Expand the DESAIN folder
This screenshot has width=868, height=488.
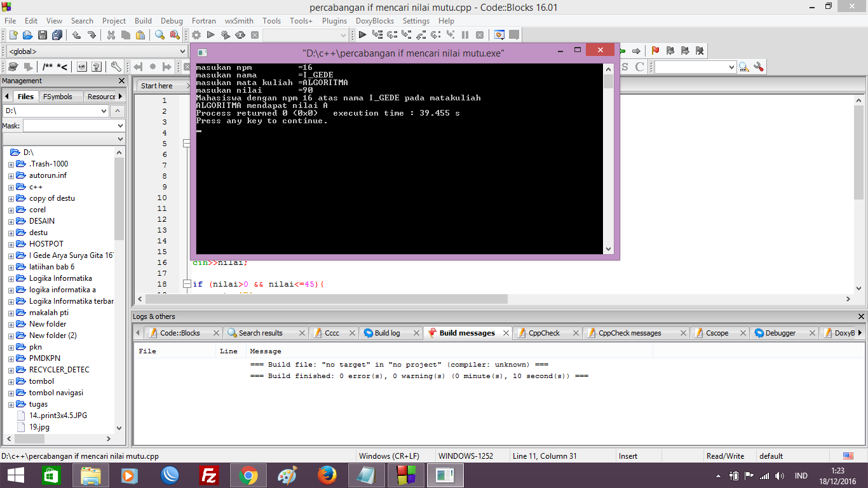tap(11, 222)
